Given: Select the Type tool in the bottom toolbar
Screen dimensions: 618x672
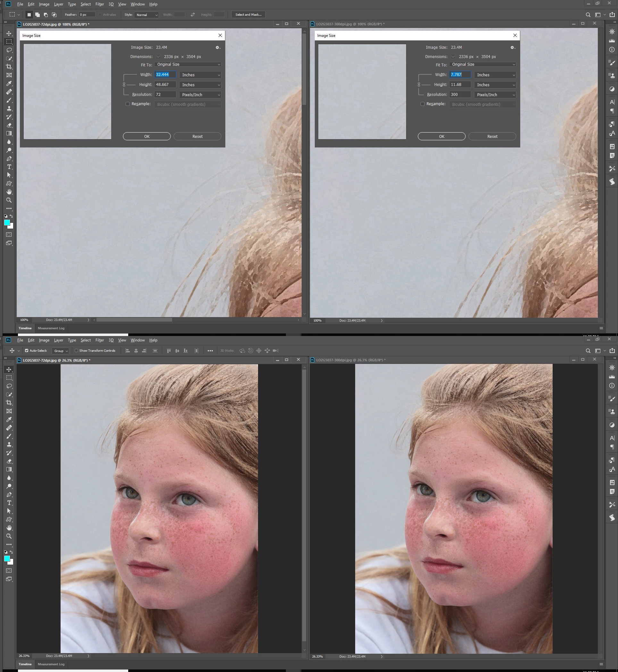Looking at the screenshot, I should click(9, 503).
